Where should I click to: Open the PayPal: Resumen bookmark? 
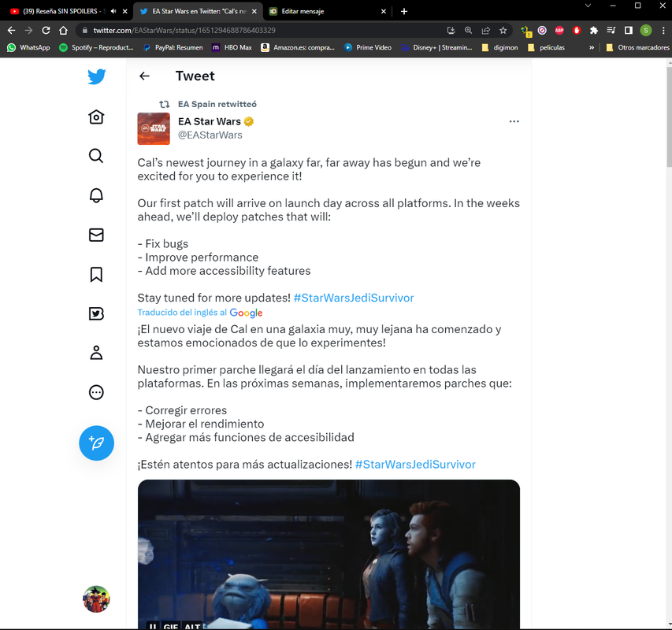[x=173, y=47]
